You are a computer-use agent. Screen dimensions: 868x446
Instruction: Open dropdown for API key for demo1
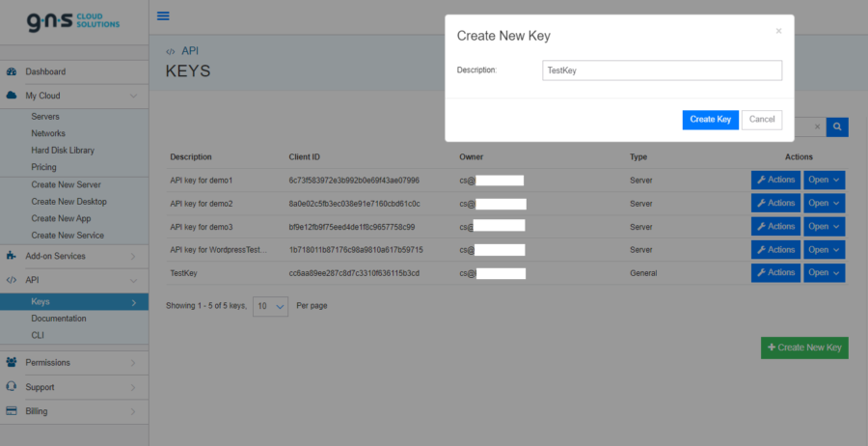[x=825, y=180]
